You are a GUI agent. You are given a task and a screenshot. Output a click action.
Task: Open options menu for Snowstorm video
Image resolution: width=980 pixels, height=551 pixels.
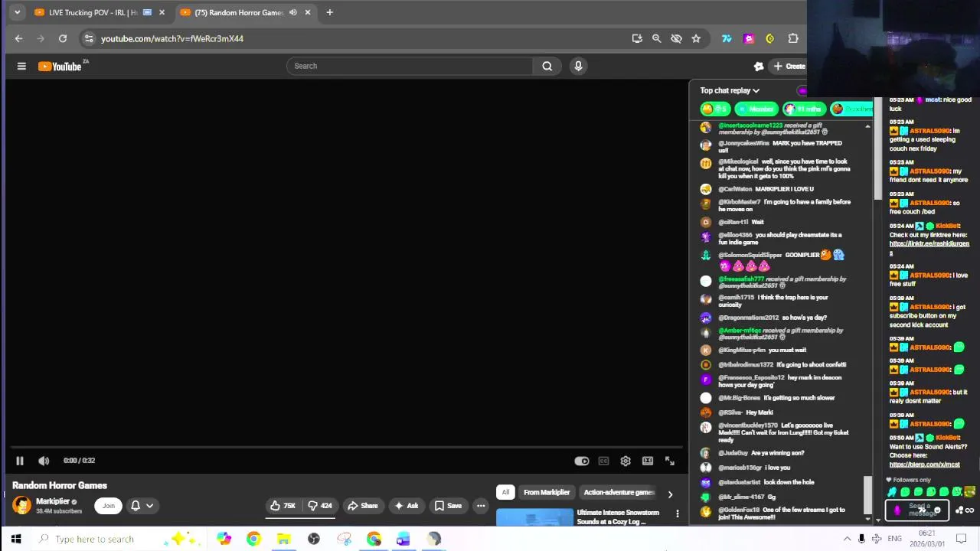(678, 514)
